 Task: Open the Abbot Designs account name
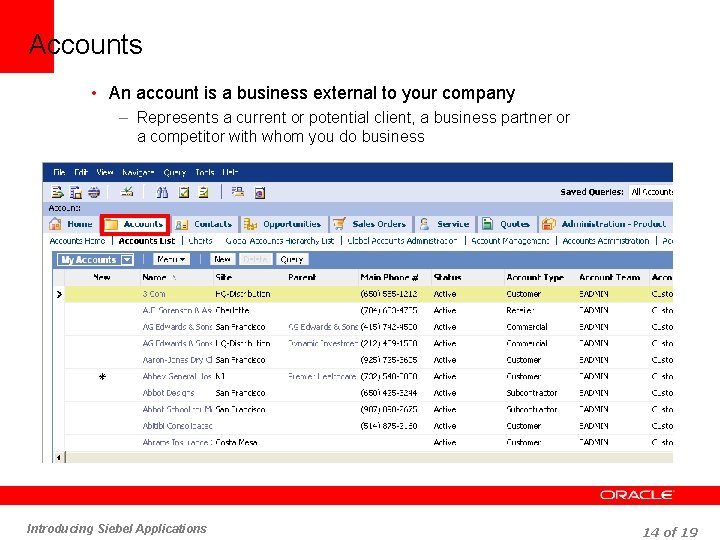[168, 393]
